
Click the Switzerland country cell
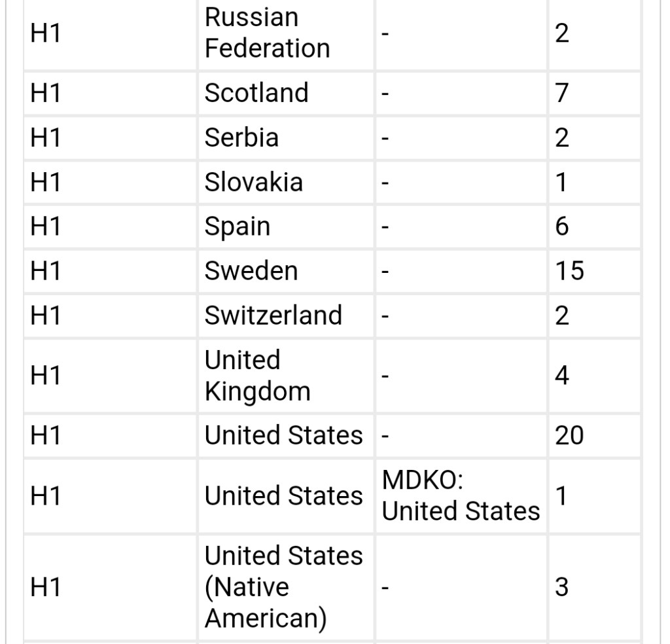pyautogui.click(x=273, y=315)
